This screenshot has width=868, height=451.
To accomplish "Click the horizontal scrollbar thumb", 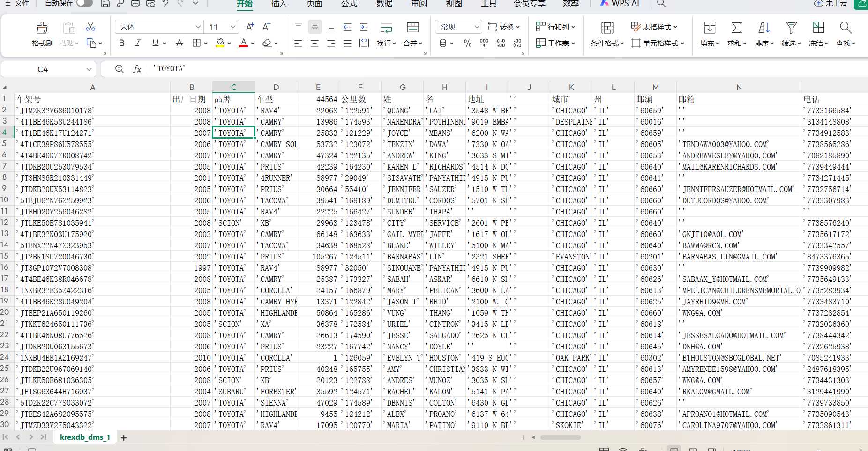I will pos(561,437).
